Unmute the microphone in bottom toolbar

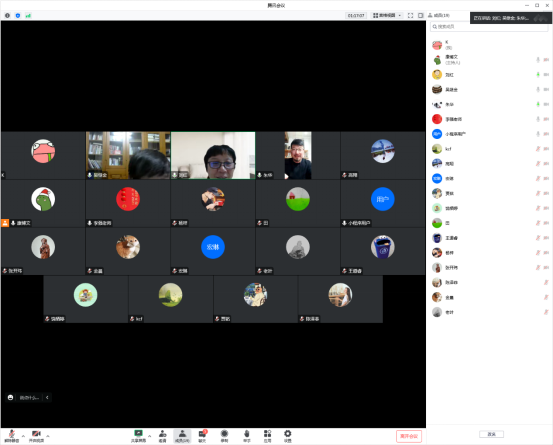[12, 436]
